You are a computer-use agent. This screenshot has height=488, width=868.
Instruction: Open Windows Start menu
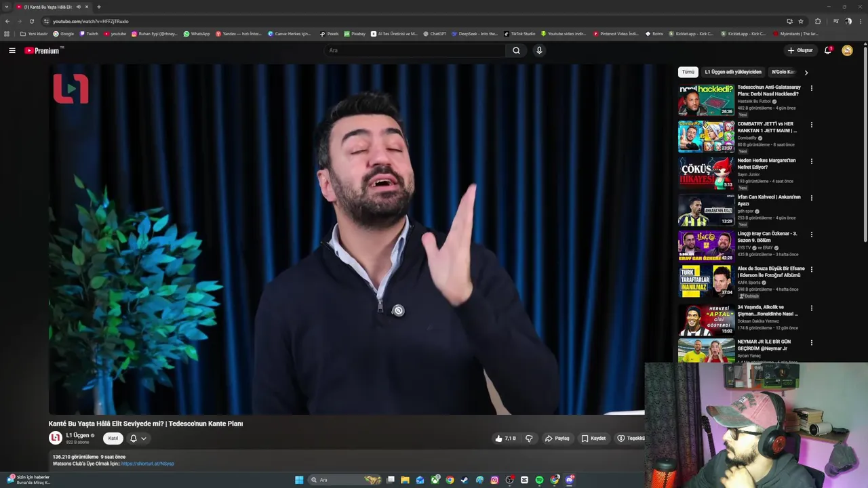click(299, 480)
